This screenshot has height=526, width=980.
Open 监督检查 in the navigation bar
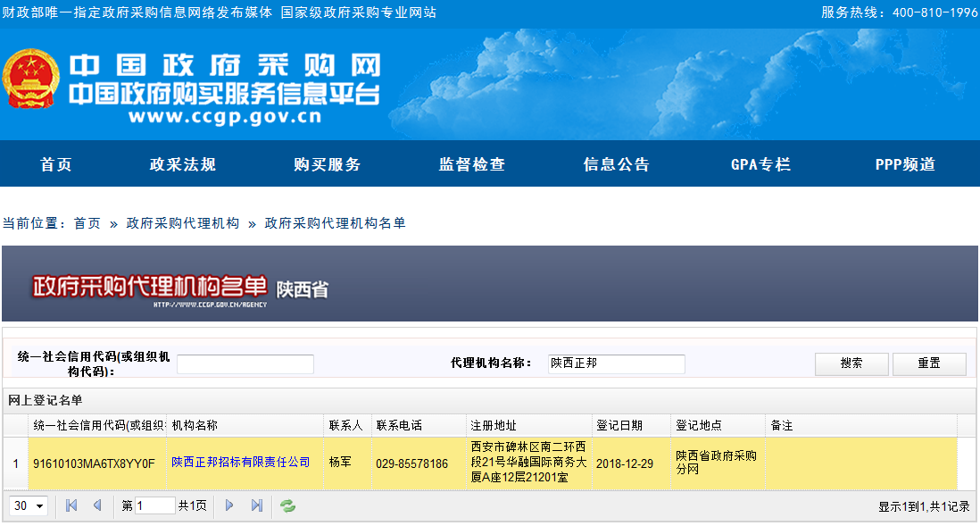[472, 164]
